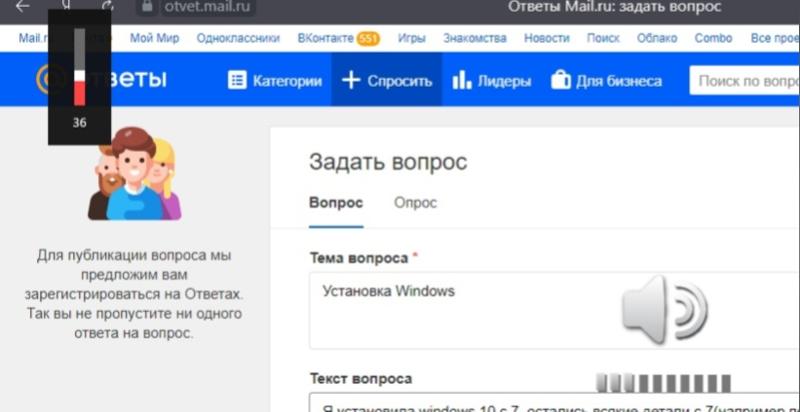The image size is (800, 412).
Task: Open the Облако link
Action: [657, 38]
